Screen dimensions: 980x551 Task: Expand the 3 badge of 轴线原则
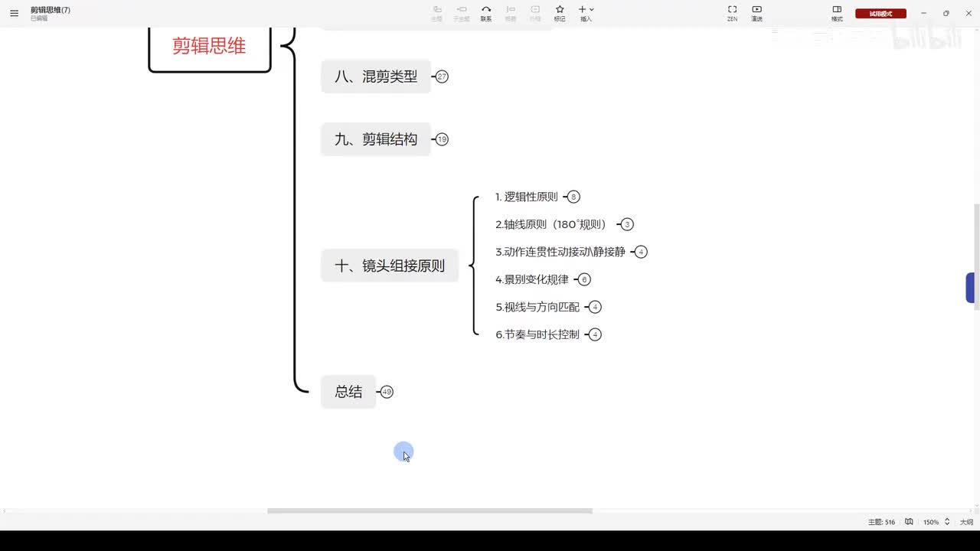627,224
